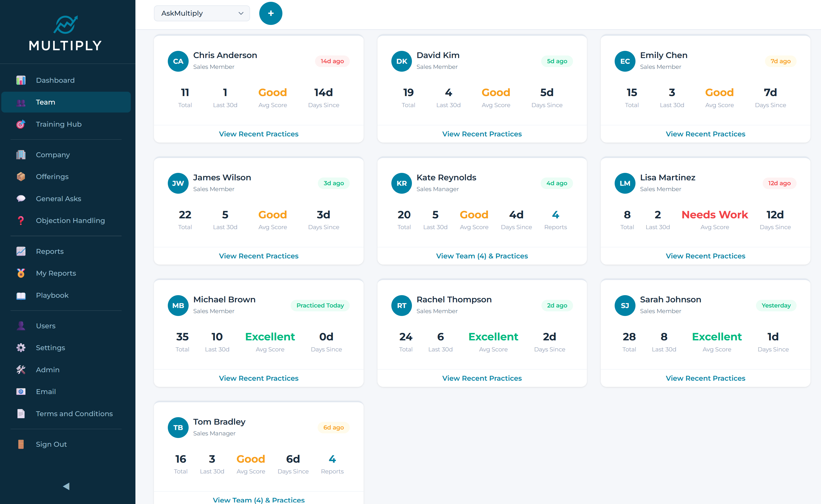Open the Admin tools icon

click(x=21, y=369)
